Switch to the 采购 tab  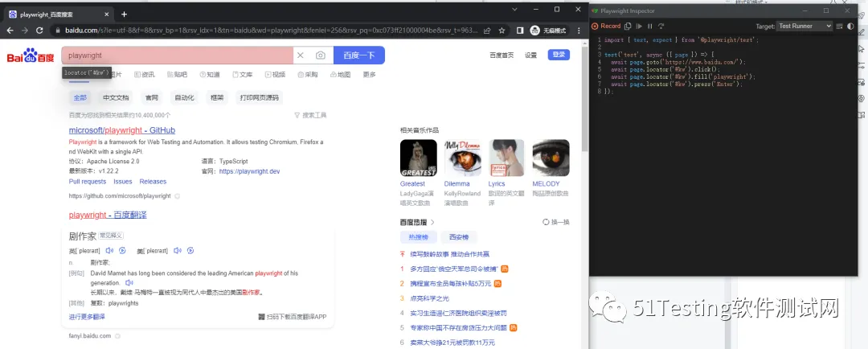point(308,75)
